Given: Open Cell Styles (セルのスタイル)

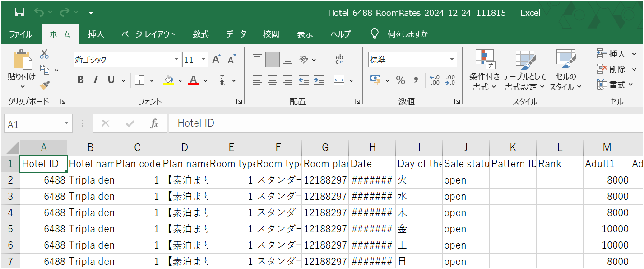Looking at the screenshot, I should pyautogui.click(x=565, y=70).
